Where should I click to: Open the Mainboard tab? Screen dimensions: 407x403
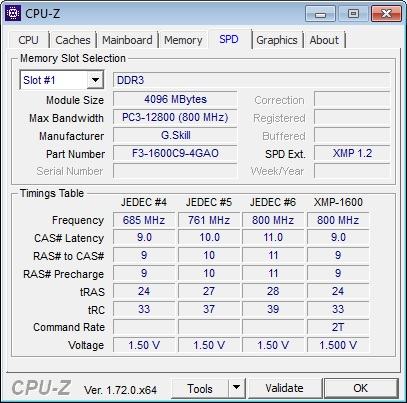tap(127, 40)
